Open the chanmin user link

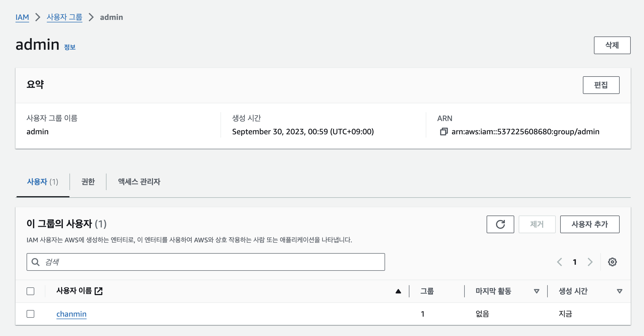[71, 314]
